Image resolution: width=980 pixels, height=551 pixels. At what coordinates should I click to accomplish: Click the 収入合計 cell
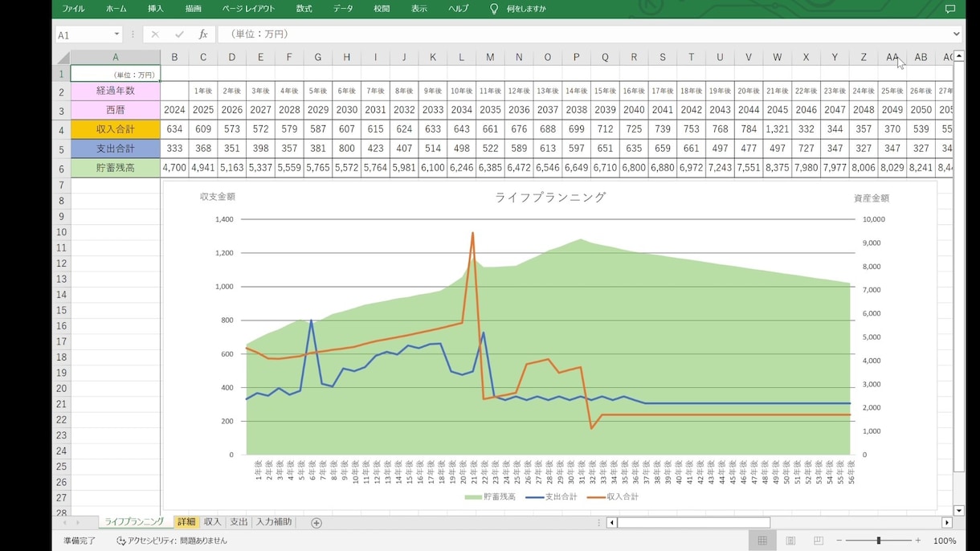pyautogui.click(x=115, y=129)
